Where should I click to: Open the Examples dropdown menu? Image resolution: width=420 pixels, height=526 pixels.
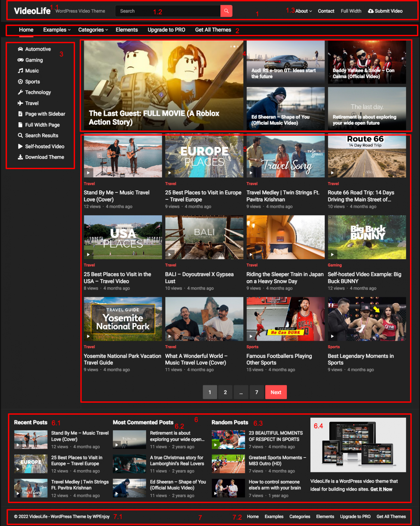pos(56,30)
